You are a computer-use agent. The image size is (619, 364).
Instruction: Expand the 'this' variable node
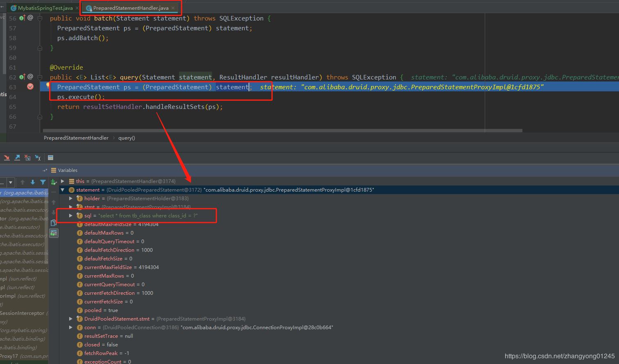tap(63, 181)
